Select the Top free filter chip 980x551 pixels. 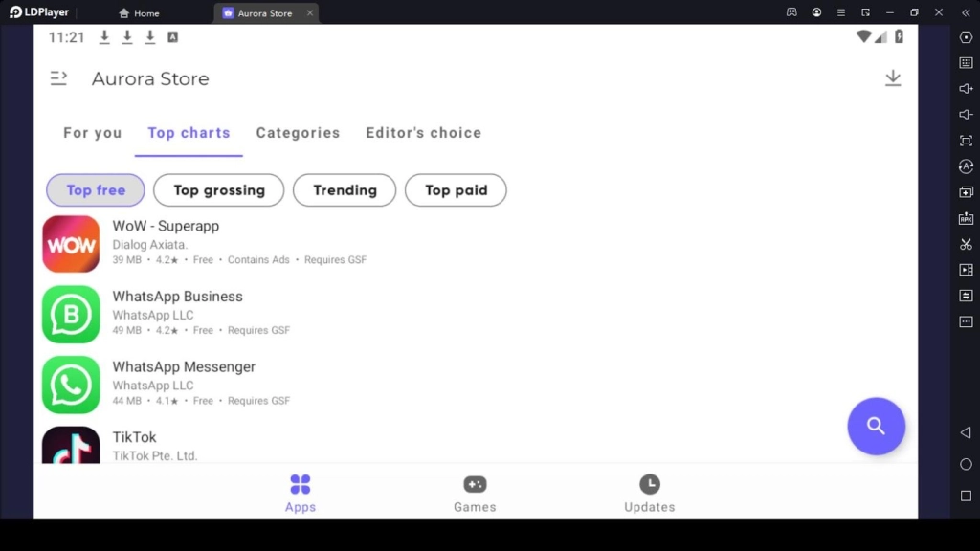click(x=96, y=190)
